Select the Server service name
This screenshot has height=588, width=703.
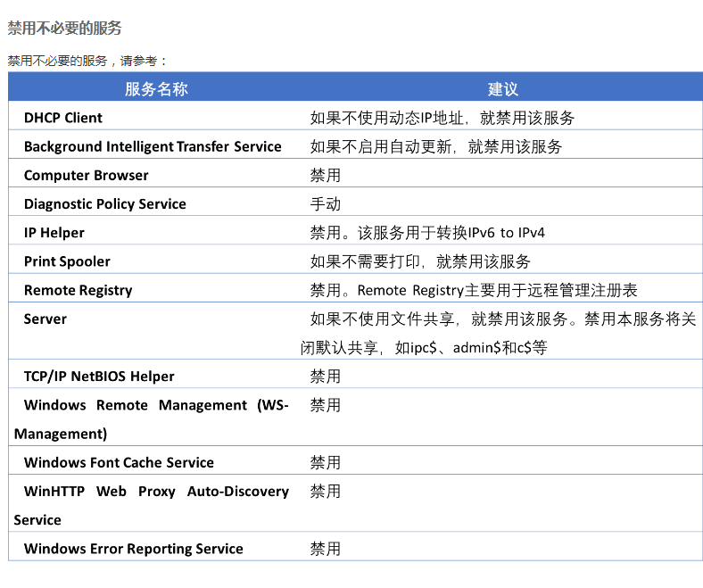pyautogui.click(x=45, y=319)
